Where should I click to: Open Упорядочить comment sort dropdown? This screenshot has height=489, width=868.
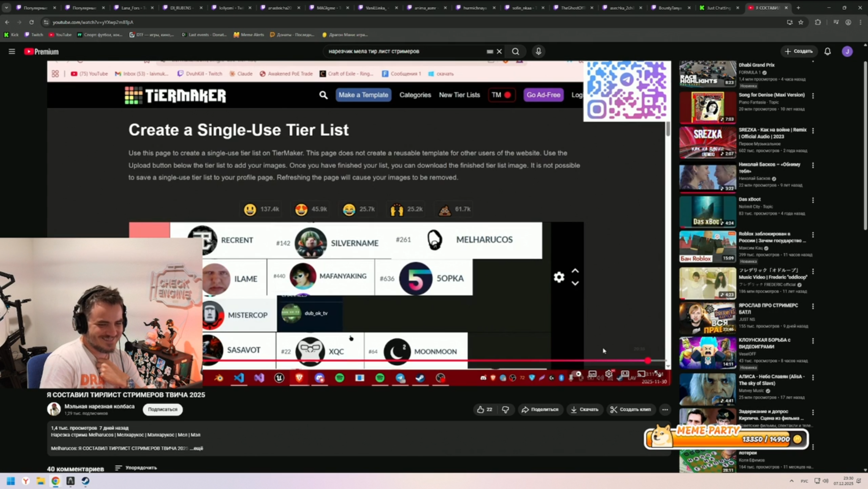(x=136, y=468)
